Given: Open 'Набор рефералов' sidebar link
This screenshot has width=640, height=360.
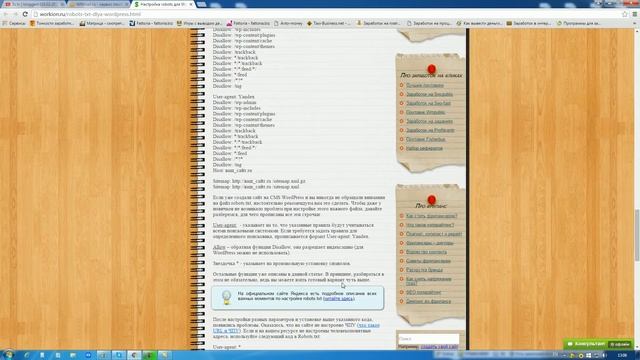Looking at the screenshot, I should tap(424, 148).
